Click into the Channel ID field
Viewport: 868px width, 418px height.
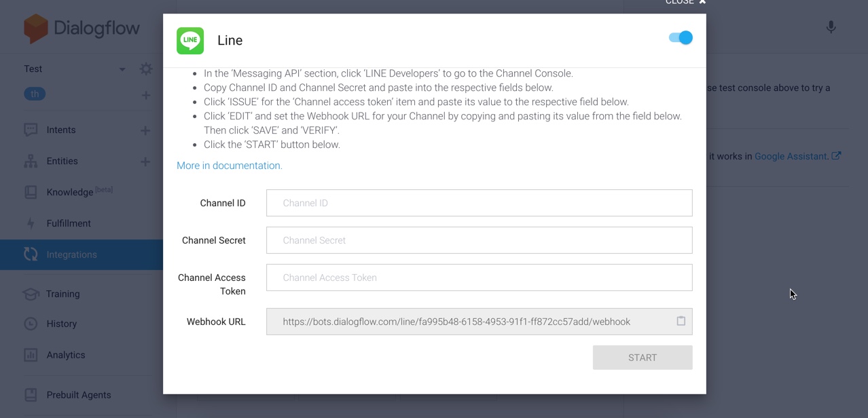479,203
